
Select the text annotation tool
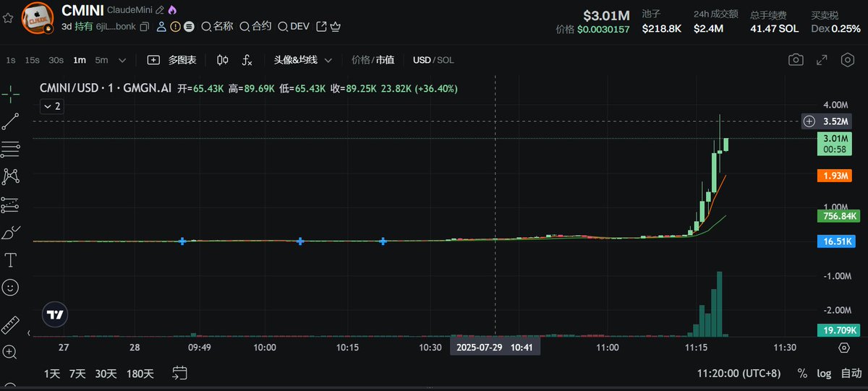click(10, 259)
